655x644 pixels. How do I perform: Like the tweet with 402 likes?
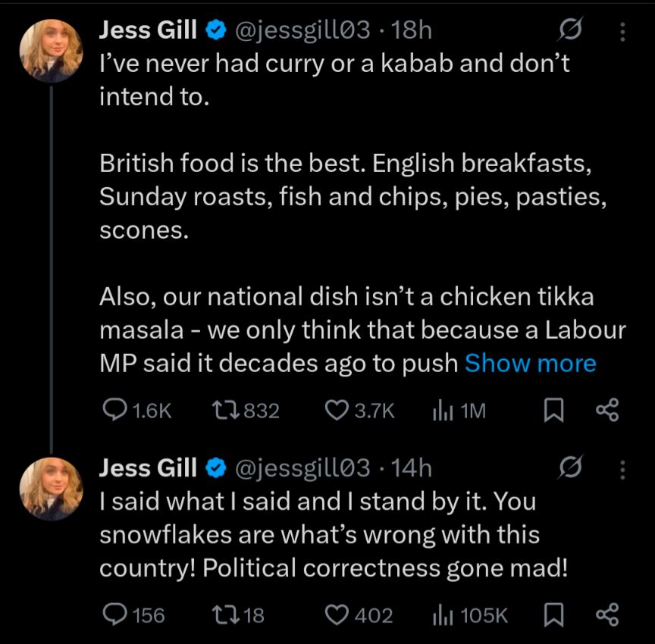click(335, 614)
